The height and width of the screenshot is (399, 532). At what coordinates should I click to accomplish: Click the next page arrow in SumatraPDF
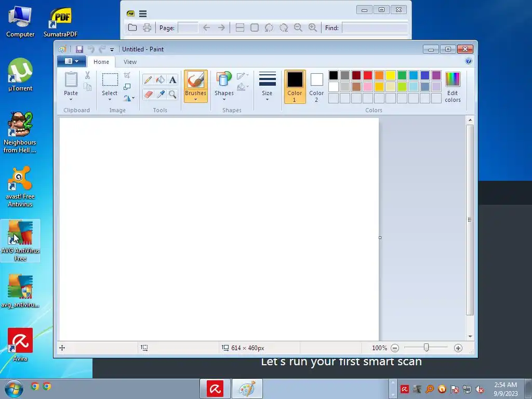221,28
